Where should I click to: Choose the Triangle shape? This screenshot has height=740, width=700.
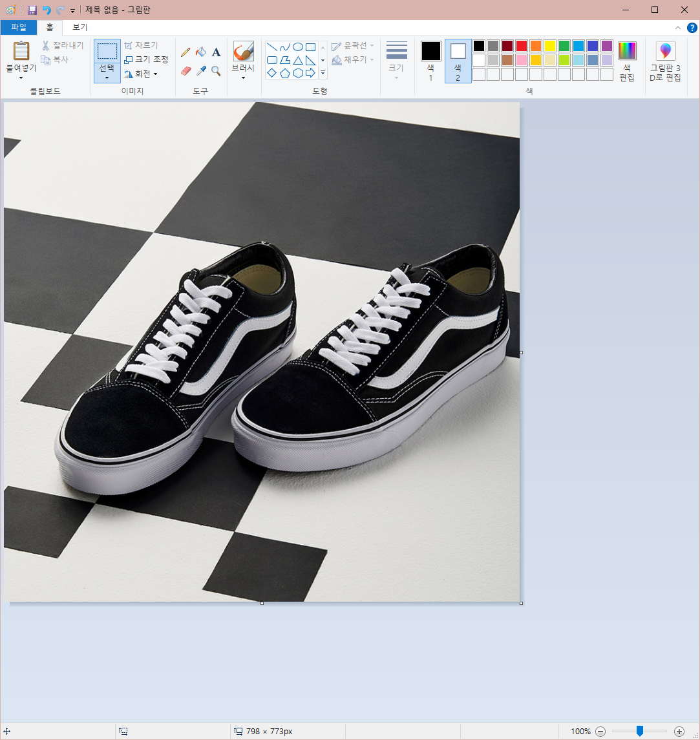point(298,60)
